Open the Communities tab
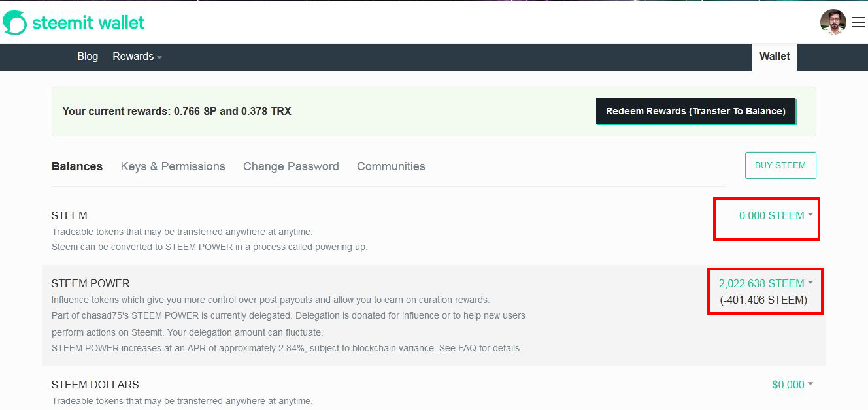This screenshot has height=410, width=868. pyautogui.click(x=391, y=166)
